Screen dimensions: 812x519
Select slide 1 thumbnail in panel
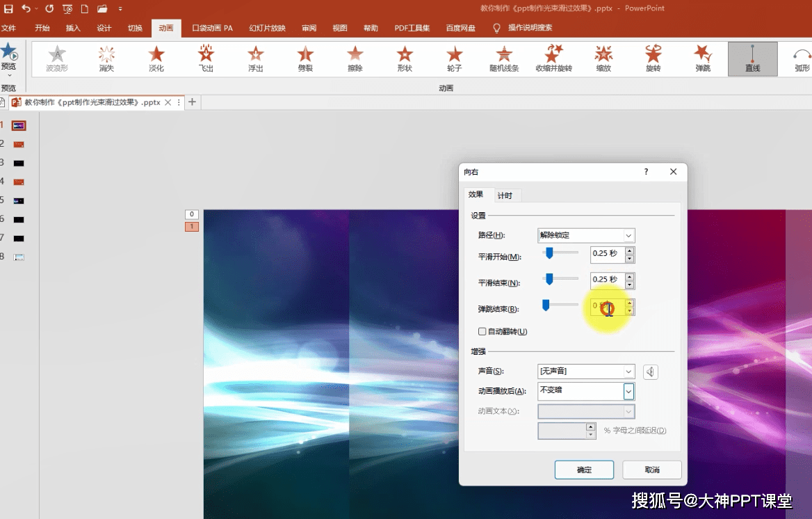click(x=19, y=125)
